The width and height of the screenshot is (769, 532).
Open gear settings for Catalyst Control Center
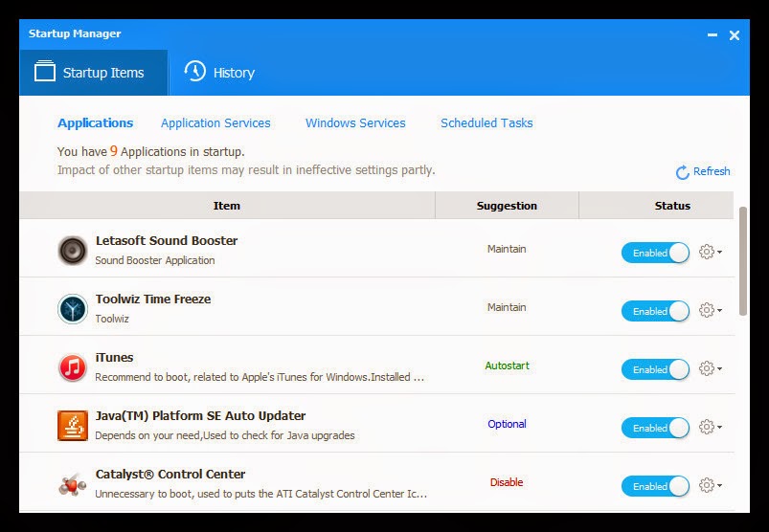(710, 485)
